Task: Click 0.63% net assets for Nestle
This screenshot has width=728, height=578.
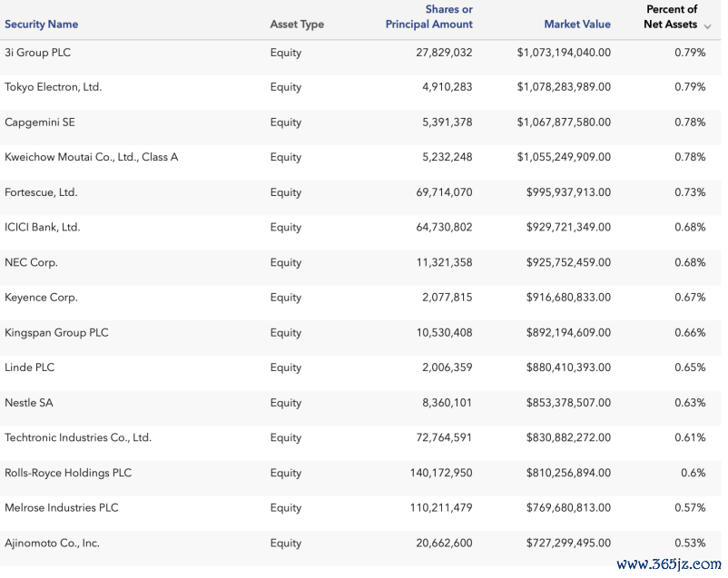Action: [x=690, y=403]
